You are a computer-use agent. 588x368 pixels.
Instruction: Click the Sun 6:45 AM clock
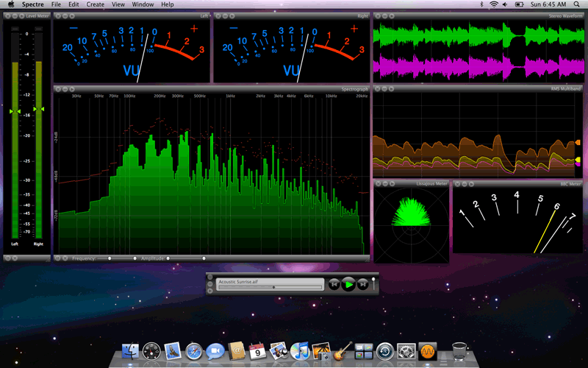click(548, 4)
